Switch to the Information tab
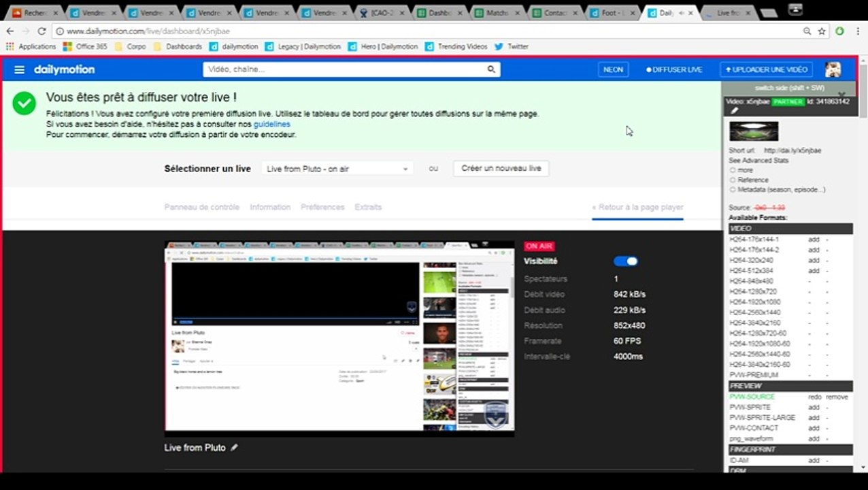 (270, 207)
